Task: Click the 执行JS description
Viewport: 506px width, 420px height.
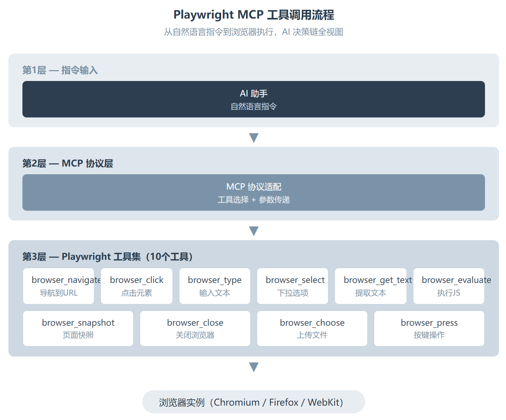Action: pyautogui.click(x=449, y=293)
